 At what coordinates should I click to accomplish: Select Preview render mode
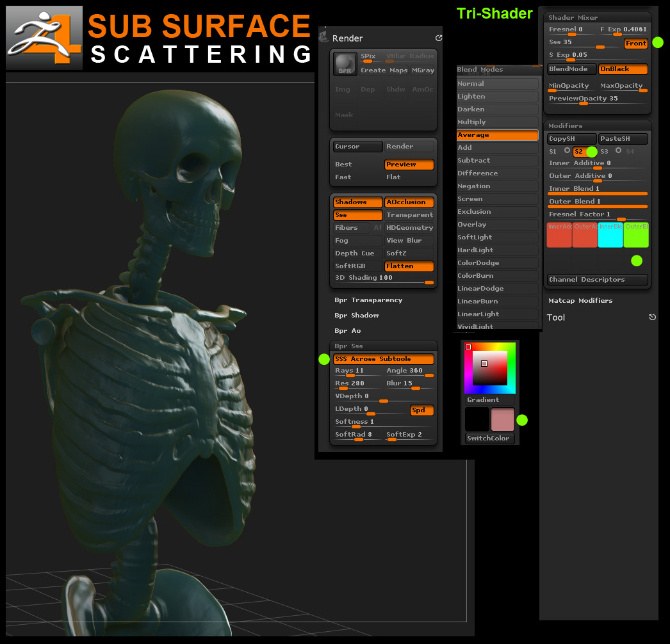point(409,165)
